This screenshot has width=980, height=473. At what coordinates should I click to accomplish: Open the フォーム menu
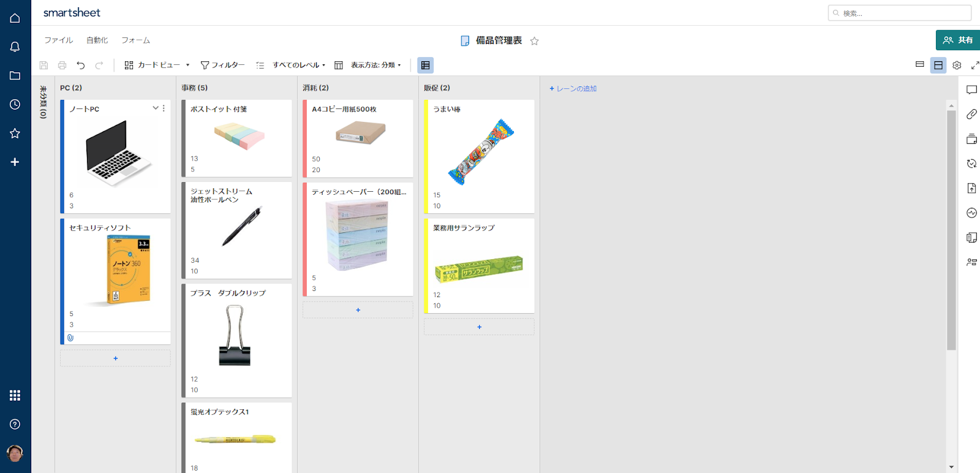pos(136,40)
